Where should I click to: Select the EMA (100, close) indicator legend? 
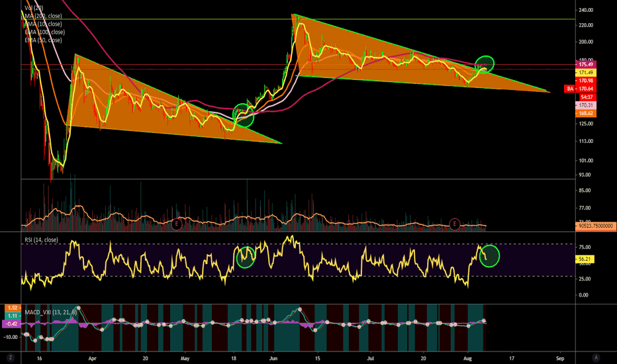tap(45, 32)
